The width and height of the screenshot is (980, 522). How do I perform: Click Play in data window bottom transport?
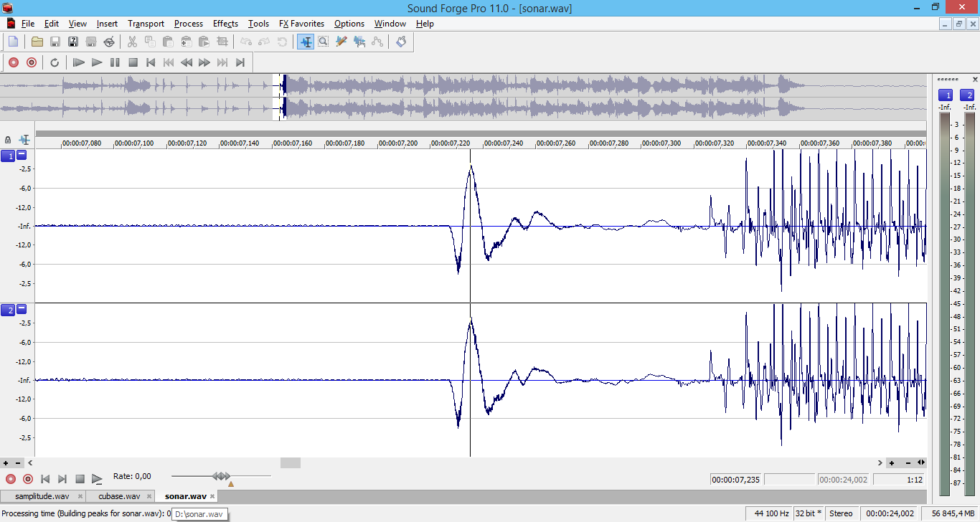[x=97, y=479]
